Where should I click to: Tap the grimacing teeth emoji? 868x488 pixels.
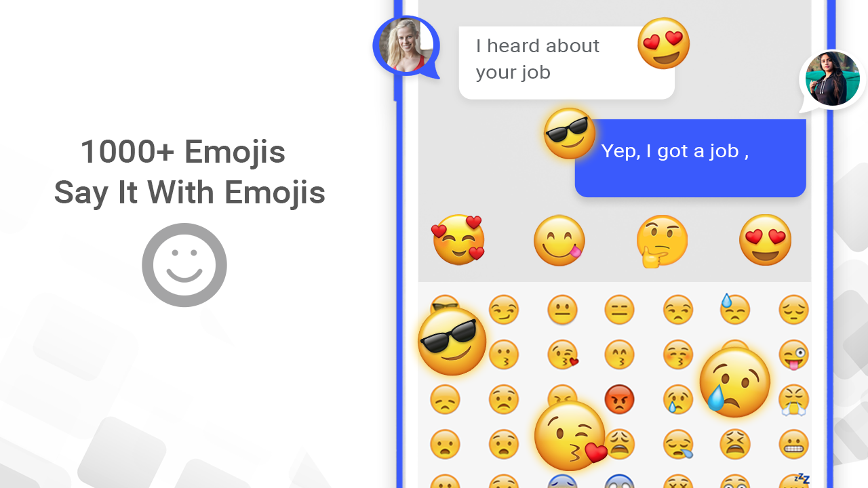[x=793, y=445]
